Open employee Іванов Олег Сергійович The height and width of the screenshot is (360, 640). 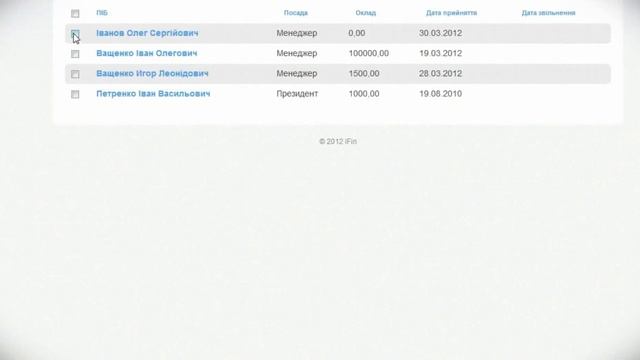[147, 33]
